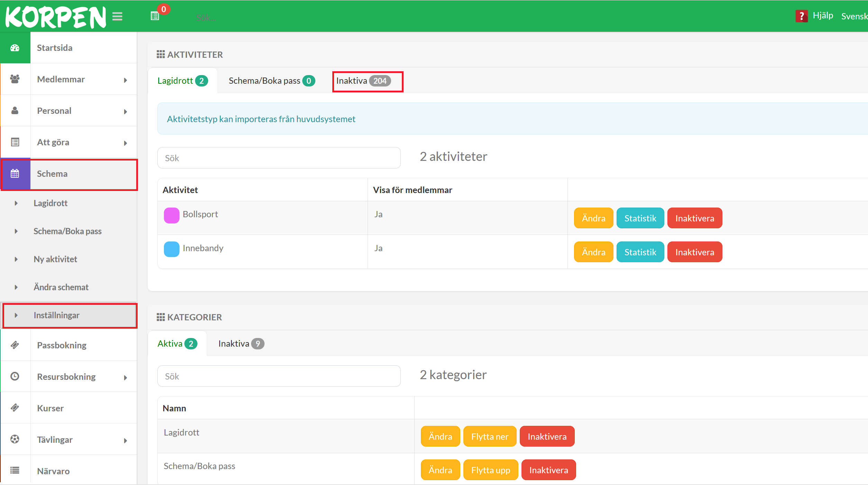This screenshot has width=868, height=485.
Task: Click the Tävlingar soccer ball icon
Action: [15, 439]
